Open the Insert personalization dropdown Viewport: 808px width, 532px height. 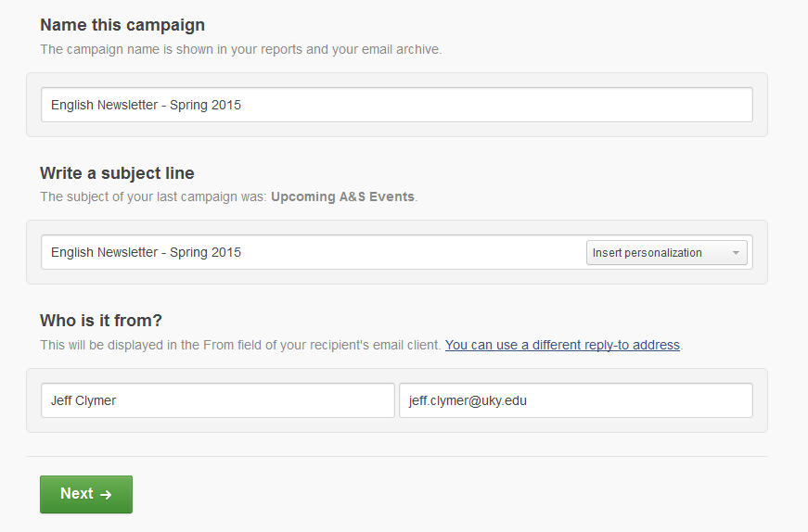click(x=667, y=253)
